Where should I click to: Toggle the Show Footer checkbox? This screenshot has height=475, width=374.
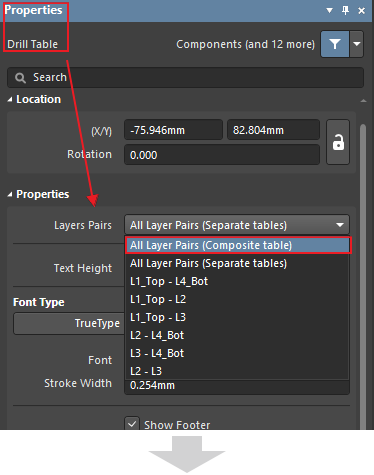pos(132,424)
